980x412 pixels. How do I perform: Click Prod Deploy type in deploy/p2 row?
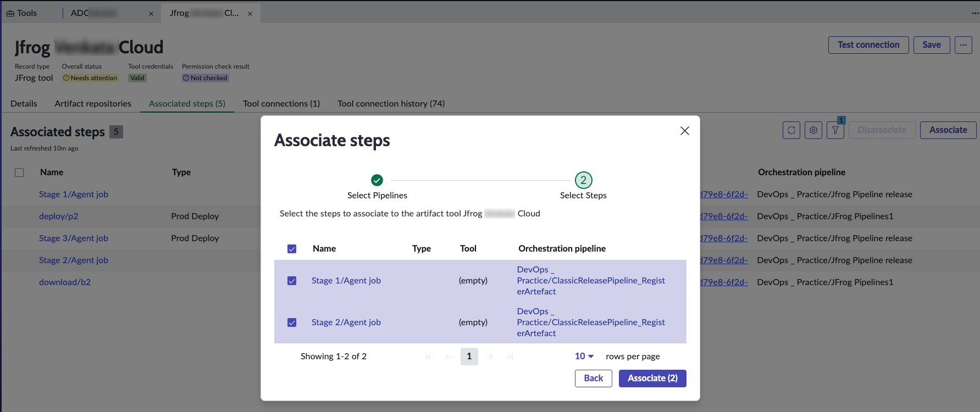(195, 216)
